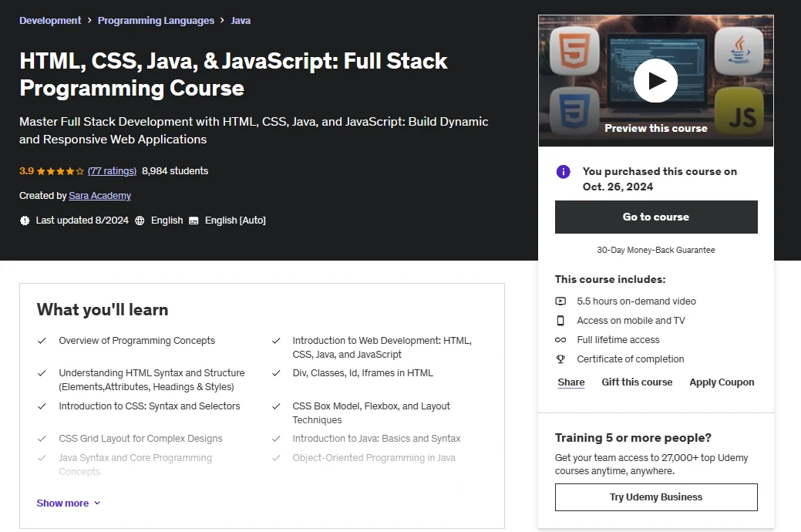Click the lifetime access infinity icon
The height and width of the screenshot is (532, 801).
(x=560, y=340)
